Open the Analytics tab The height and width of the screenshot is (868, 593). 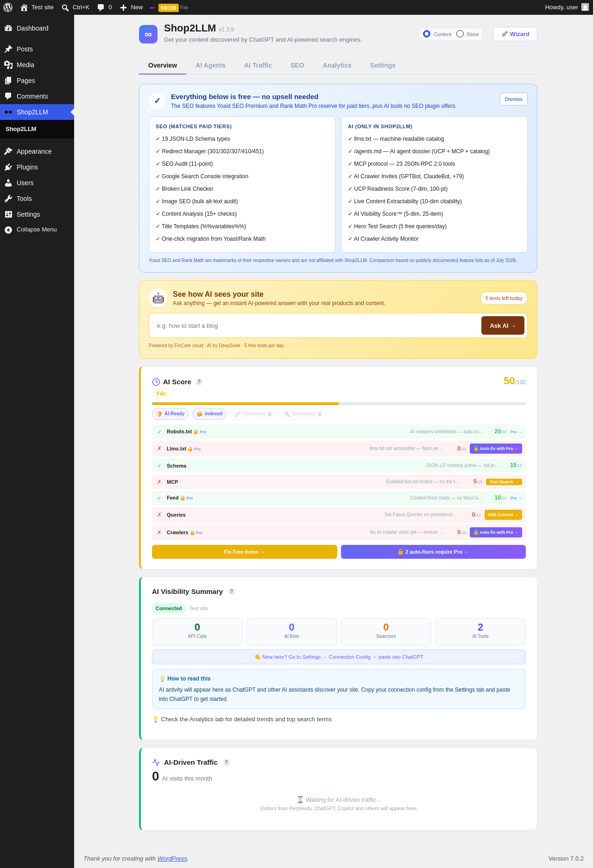(x=337, y=65)
